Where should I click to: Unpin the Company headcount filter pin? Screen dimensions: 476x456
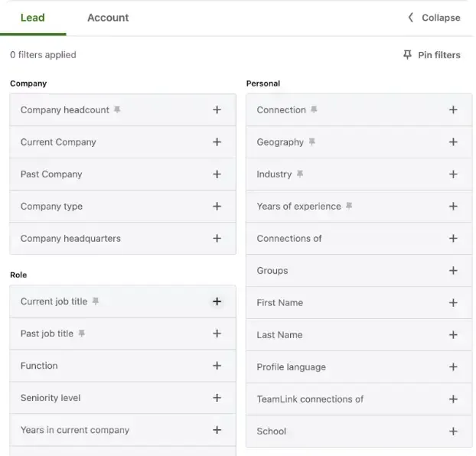117,109
